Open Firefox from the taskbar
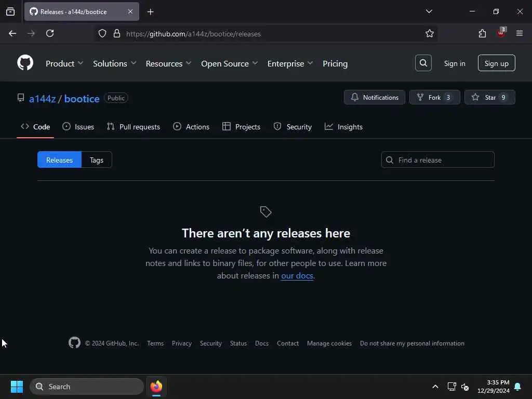 pos(156,387)
